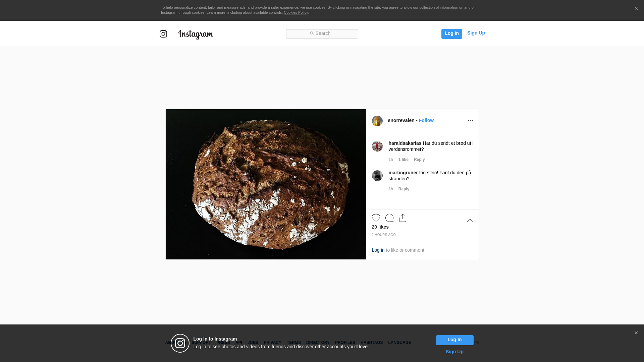Click the blue Log In button in header
Screen dimensions: 644x362
(451, 34)
